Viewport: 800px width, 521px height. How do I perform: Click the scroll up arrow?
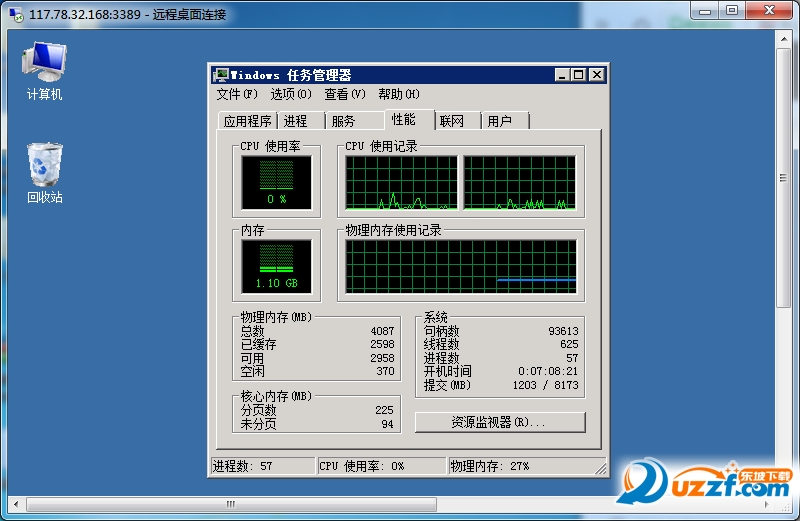click(783, 39)
